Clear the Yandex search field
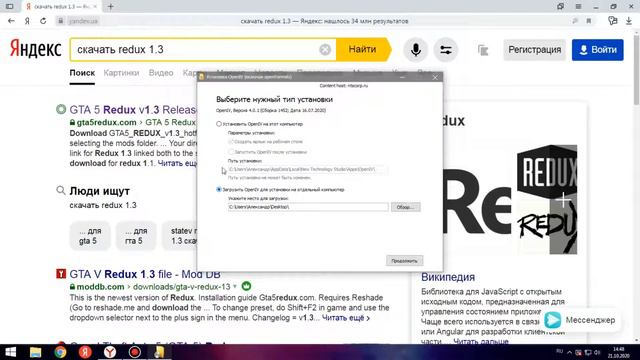This screenshot has height=360, width=640. [x=325, y=50]
